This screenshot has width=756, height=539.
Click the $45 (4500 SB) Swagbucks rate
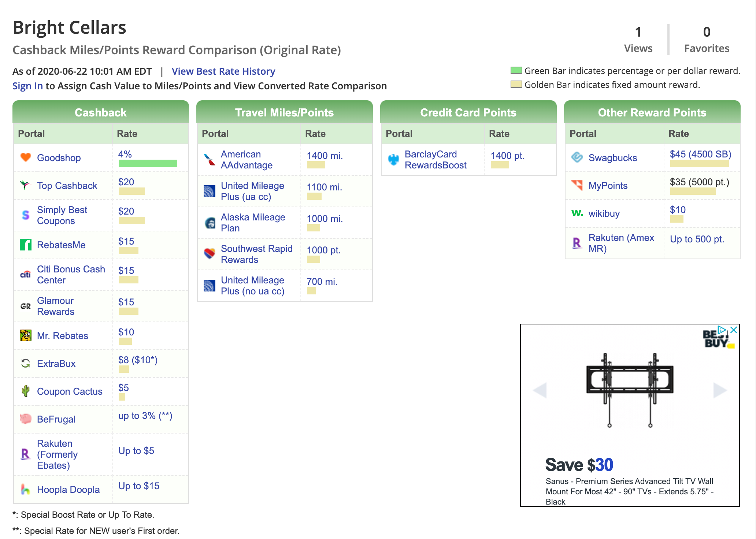coord(700,154)
